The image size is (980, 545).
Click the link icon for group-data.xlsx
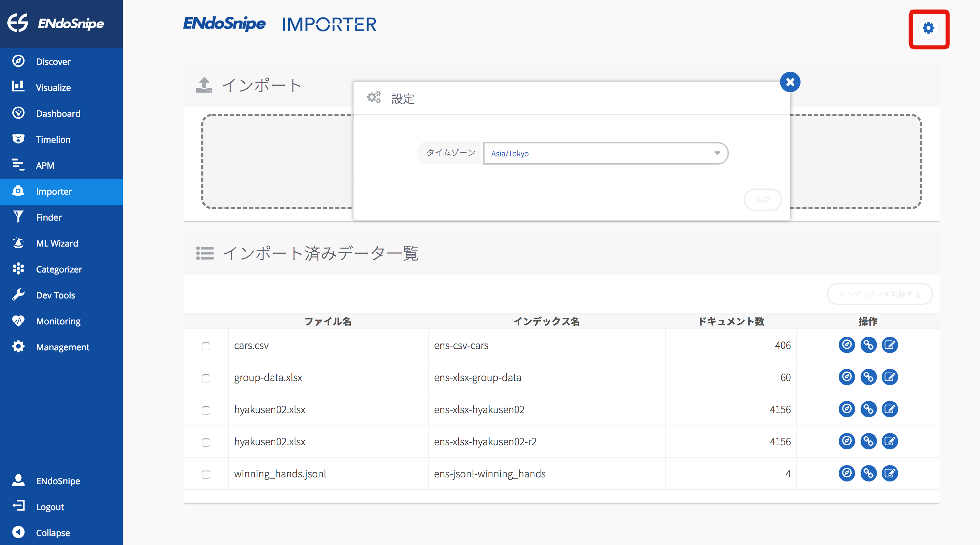click(868, 377)
